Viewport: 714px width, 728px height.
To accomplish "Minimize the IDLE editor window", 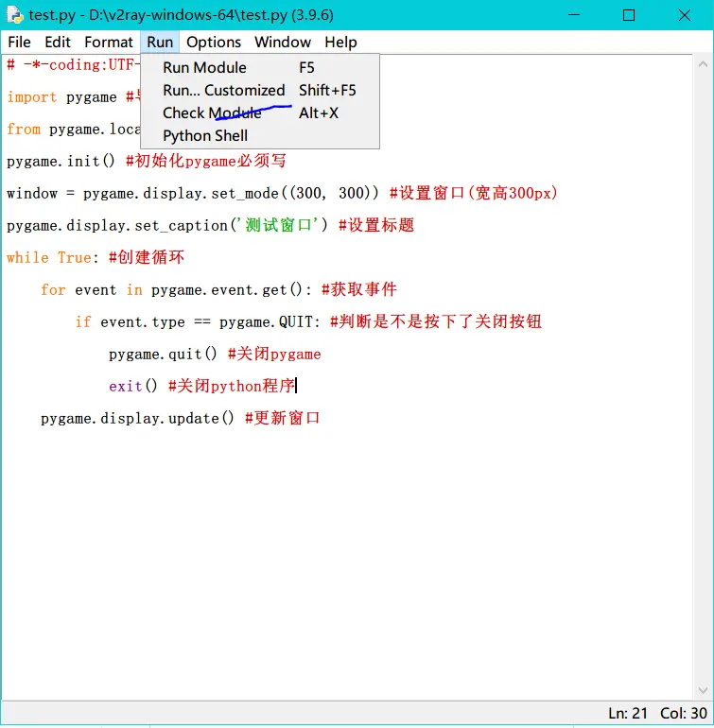I will 574,15.
